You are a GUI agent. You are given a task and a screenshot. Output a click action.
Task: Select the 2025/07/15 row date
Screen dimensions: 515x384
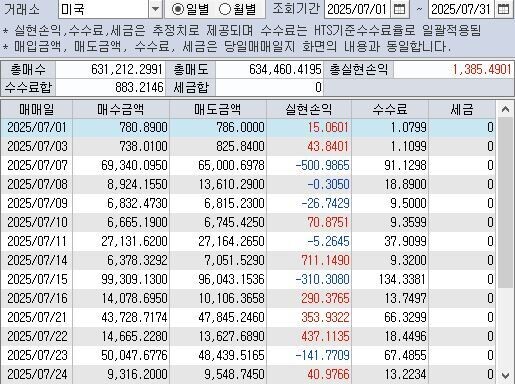[37, 279]
